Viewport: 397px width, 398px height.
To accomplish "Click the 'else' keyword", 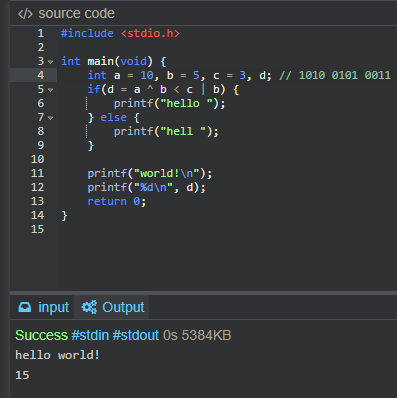I will pyautogui.click(x=113, y=117).
